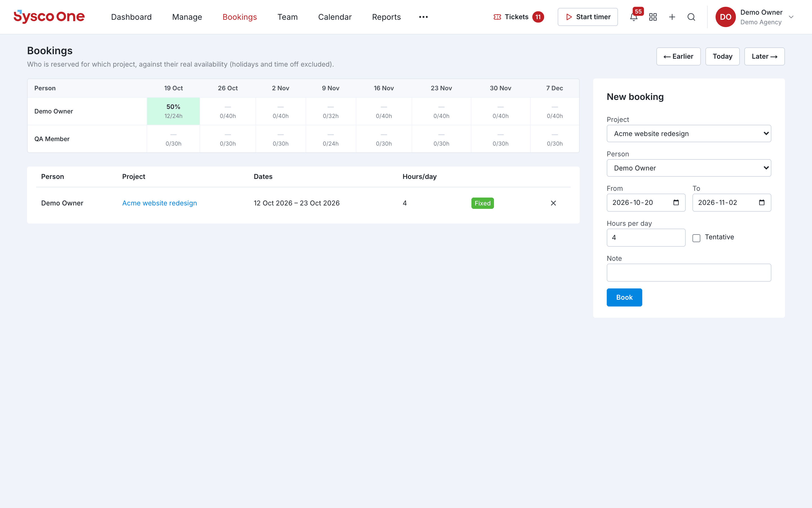The image size is (812, 508).
Task: Click the QA Member row name
Action: 52,139
